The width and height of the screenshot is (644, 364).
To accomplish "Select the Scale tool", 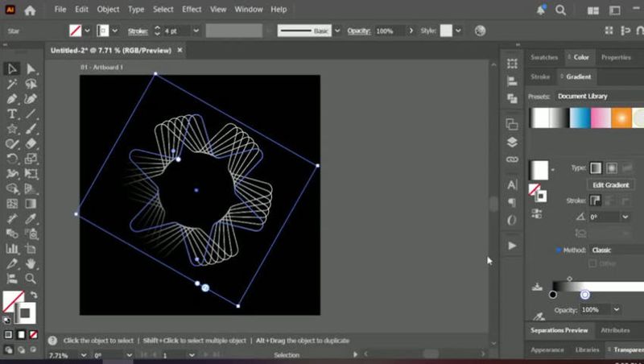I will click(31, 159).
